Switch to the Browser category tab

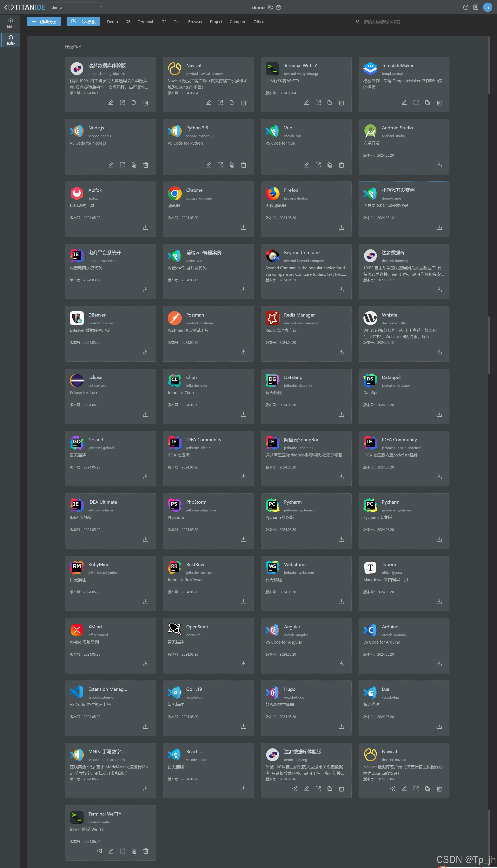point(195,22)
